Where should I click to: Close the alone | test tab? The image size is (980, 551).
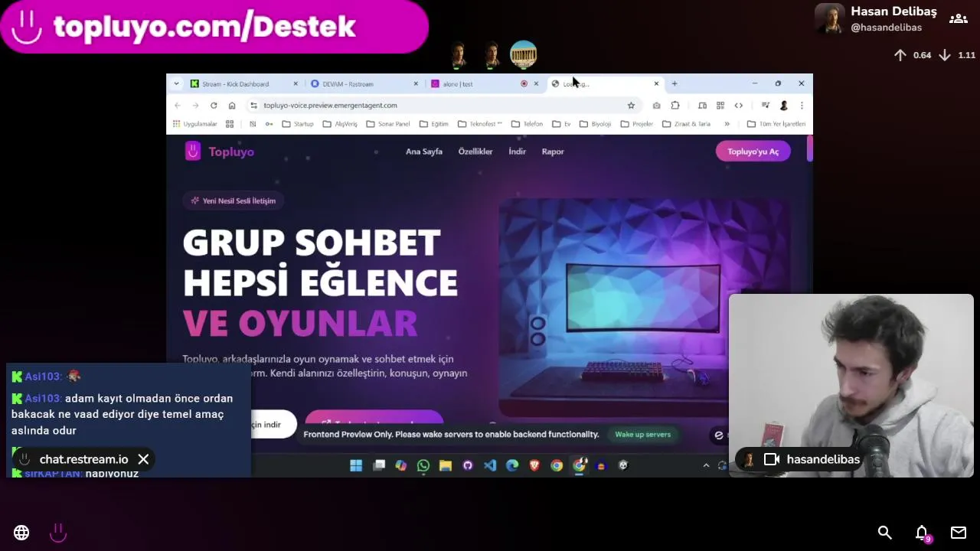536,83
